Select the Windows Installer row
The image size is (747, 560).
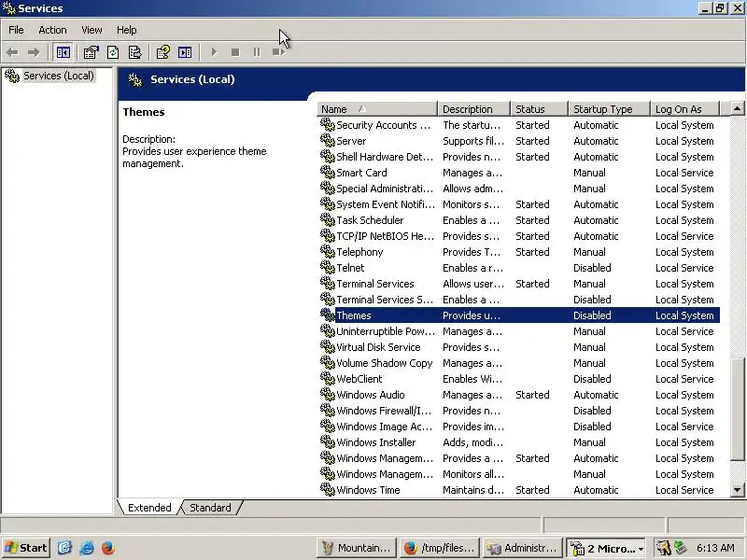(x=519, y=442)
